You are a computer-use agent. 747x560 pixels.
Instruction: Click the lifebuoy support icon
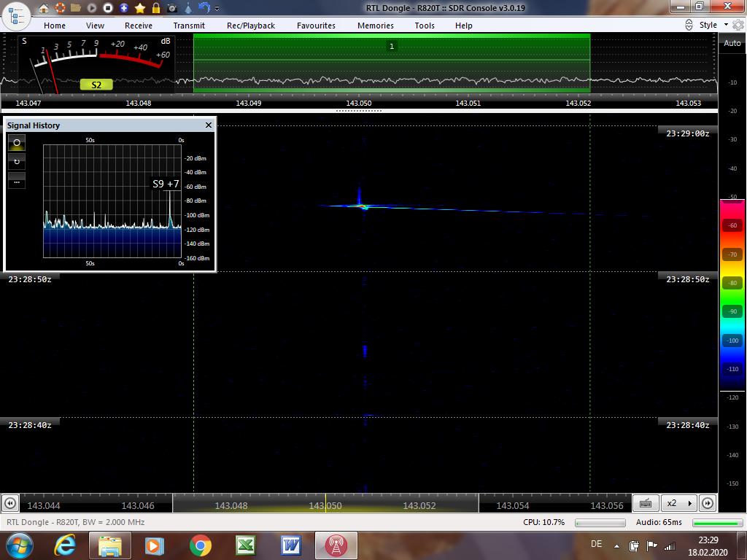60,8
